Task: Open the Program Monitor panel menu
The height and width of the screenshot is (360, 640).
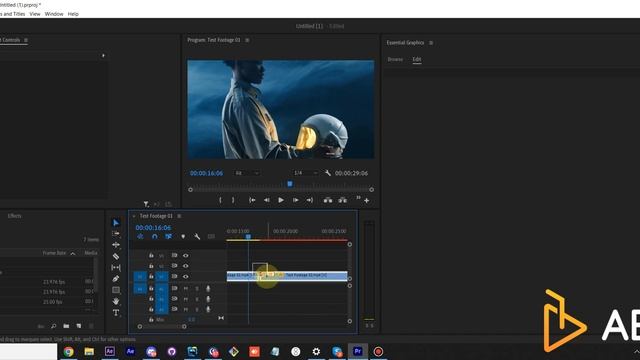Action: click(247, 40)
